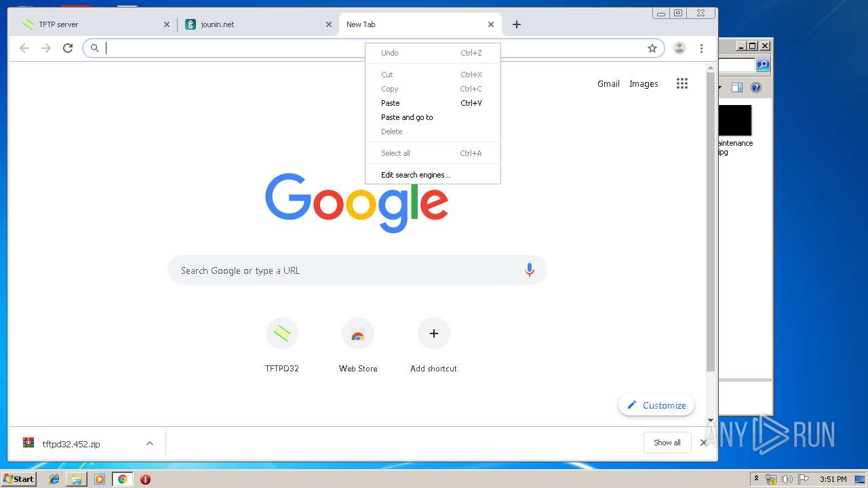This screenshot has height=488, width=868.
Task: Choose Paste from the context menu
Action: click(x=433, y=103)
